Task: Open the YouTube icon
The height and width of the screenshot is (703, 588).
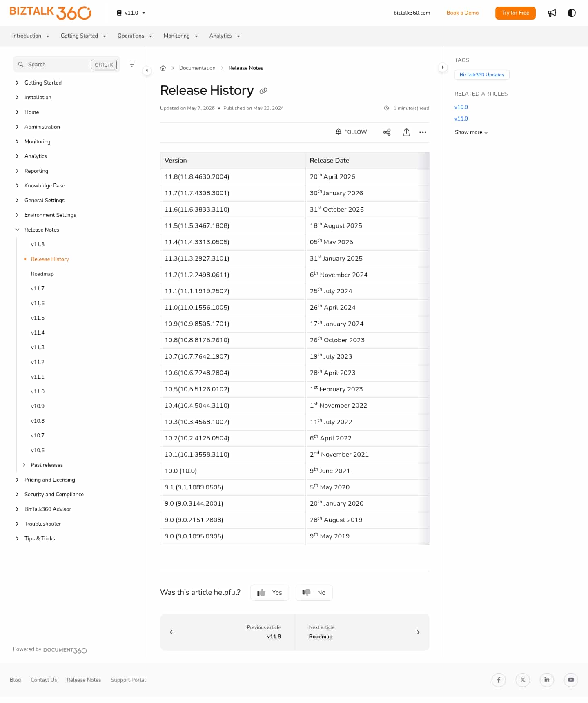Action: click(571, 680)
